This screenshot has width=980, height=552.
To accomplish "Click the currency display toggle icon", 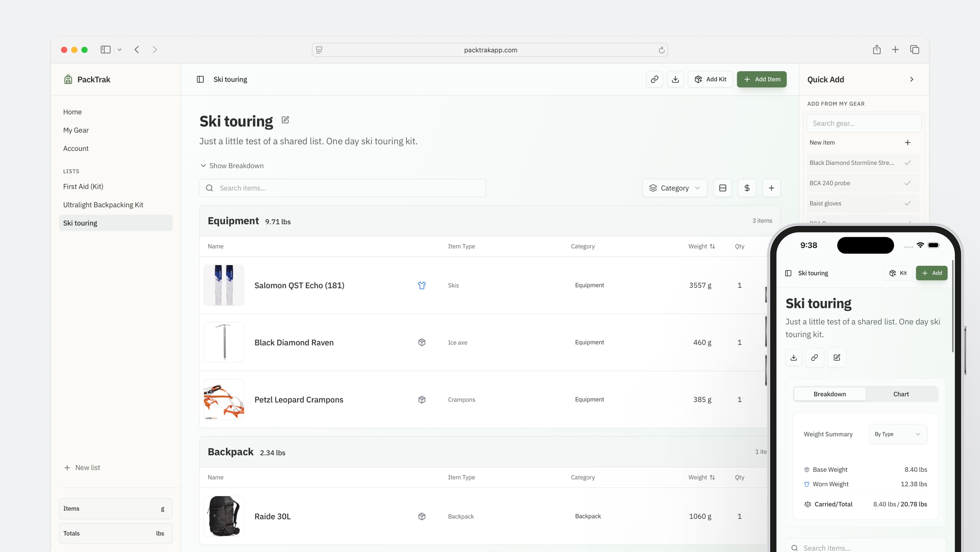I will tap(747, 188).
